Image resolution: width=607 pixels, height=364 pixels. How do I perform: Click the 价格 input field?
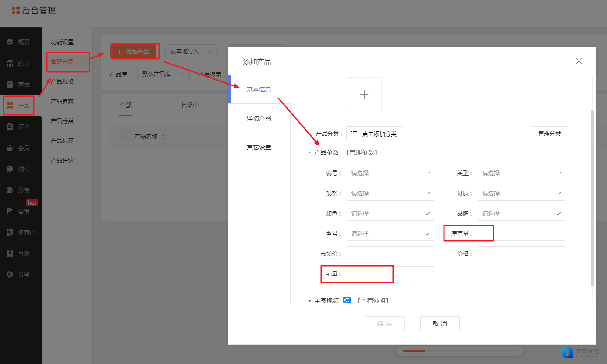click(x=521, y=254)
